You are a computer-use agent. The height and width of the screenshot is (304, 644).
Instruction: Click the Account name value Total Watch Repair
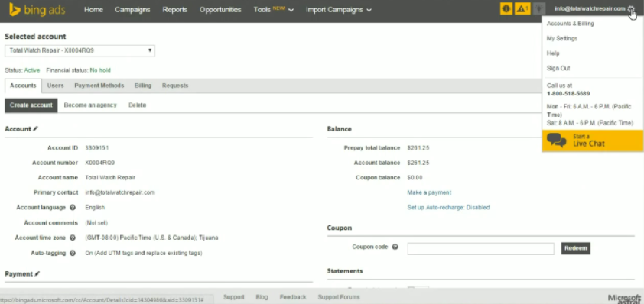(x=110, y=178)
